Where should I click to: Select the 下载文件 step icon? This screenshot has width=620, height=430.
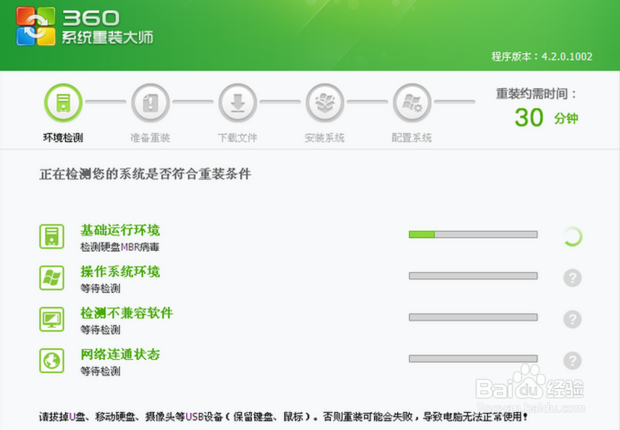click(x=238, y=102)
